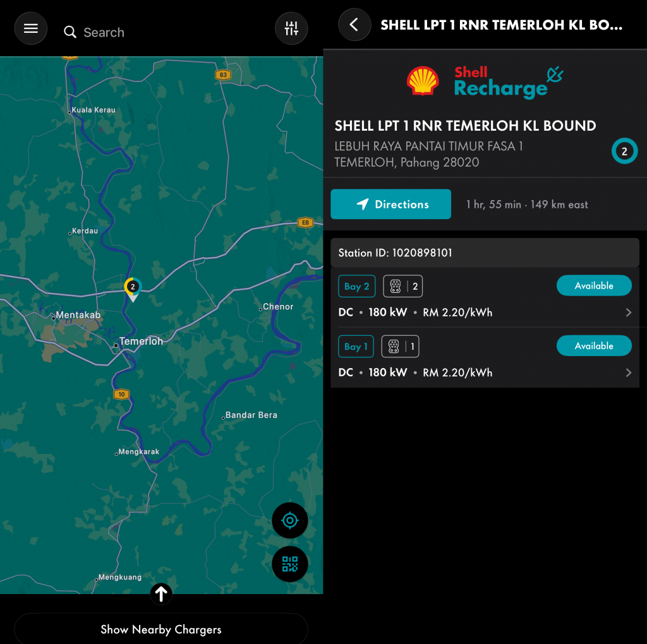
Task: Click the Bay 1 DC 180 kW price line
Action: (415, 373)
